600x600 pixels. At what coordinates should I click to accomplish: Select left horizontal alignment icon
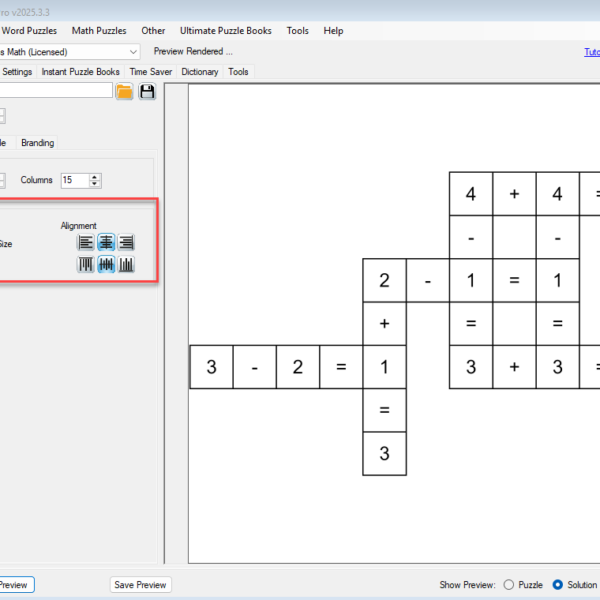pos(86,242)
